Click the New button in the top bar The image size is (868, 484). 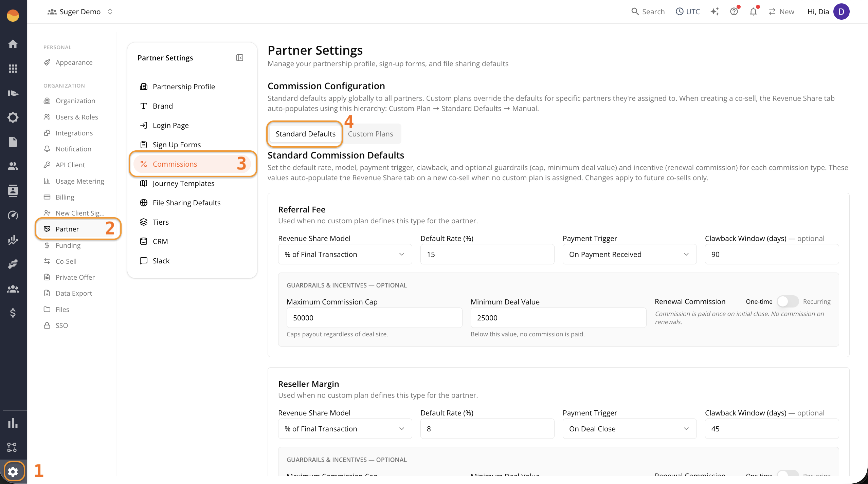tap(781, 12)
